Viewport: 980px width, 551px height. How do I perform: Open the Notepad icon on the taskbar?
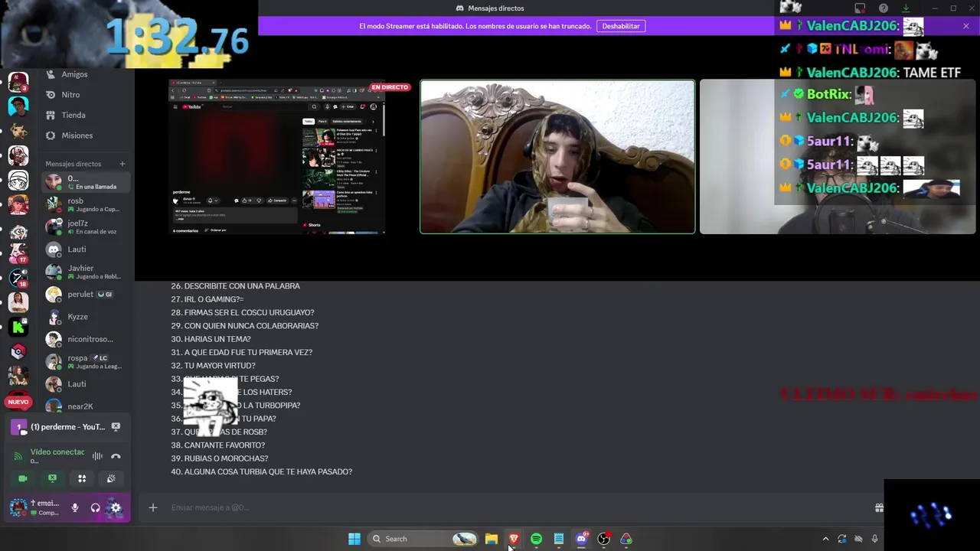(x=559, y=539)
